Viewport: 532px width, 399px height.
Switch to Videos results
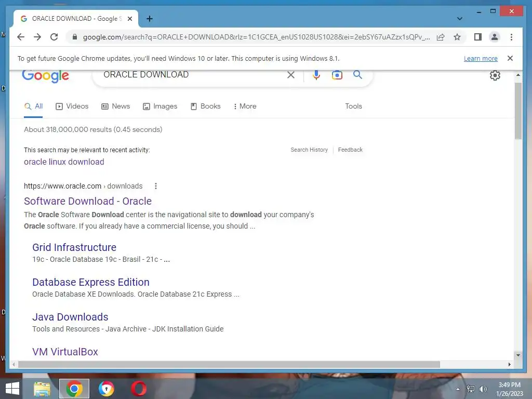point(72,107)
